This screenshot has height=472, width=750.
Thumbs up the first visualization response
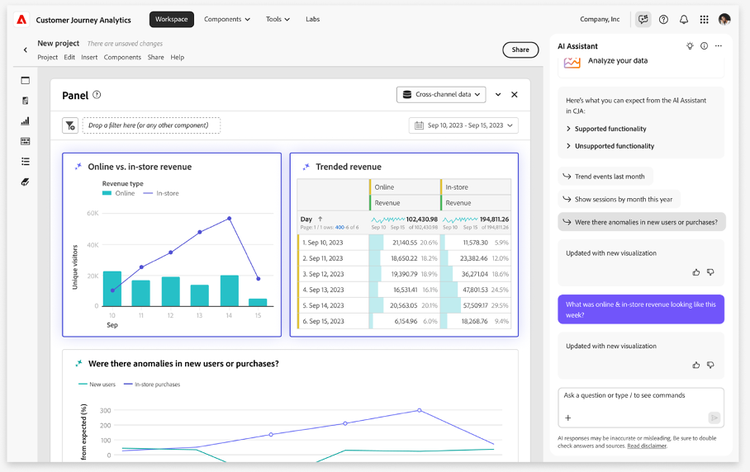tap(696, 272)
